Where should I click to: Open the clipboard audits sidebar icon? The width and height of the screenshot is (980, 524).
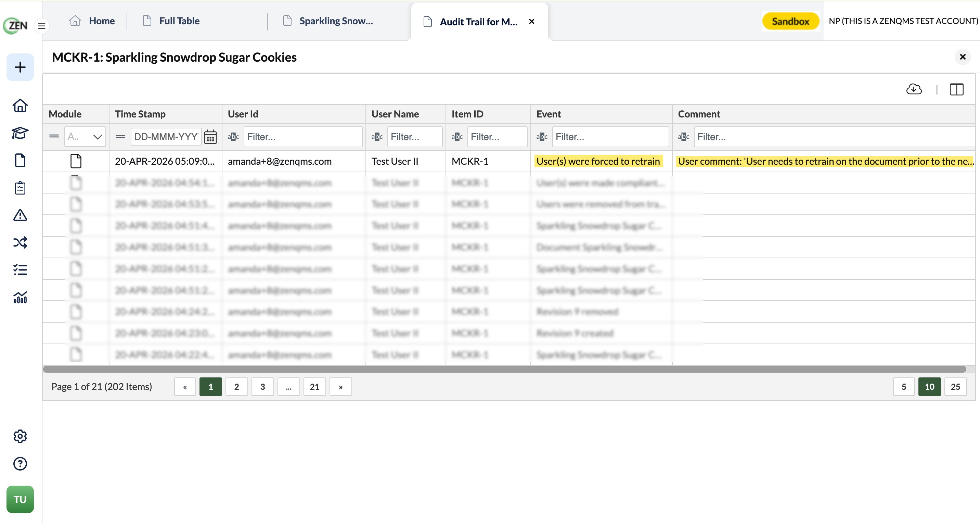pyautogui.click(x=20, y=188)
